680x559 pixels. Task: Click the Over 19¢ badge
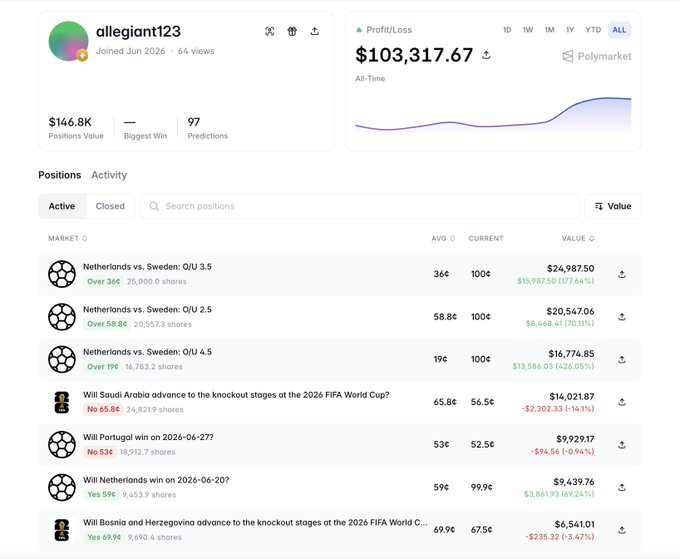(x=103, y=367)
